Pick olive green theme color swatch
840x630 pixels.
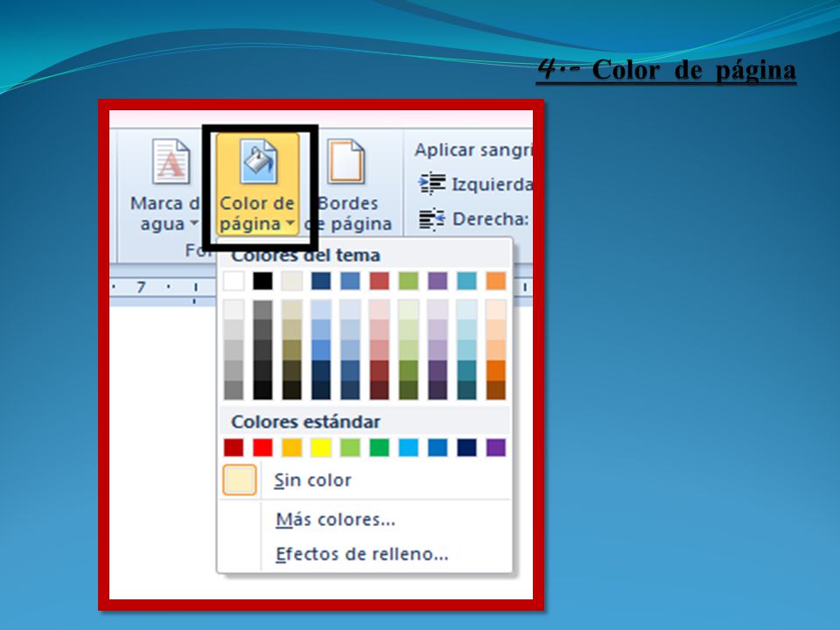click(x=409, y=281)
